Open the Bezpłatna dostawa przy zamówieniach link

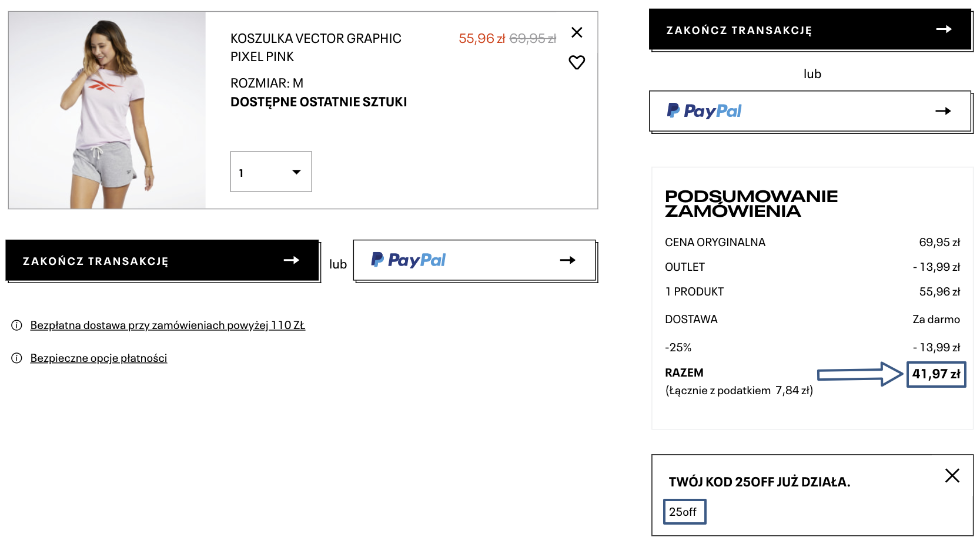(x=168, y=325)
